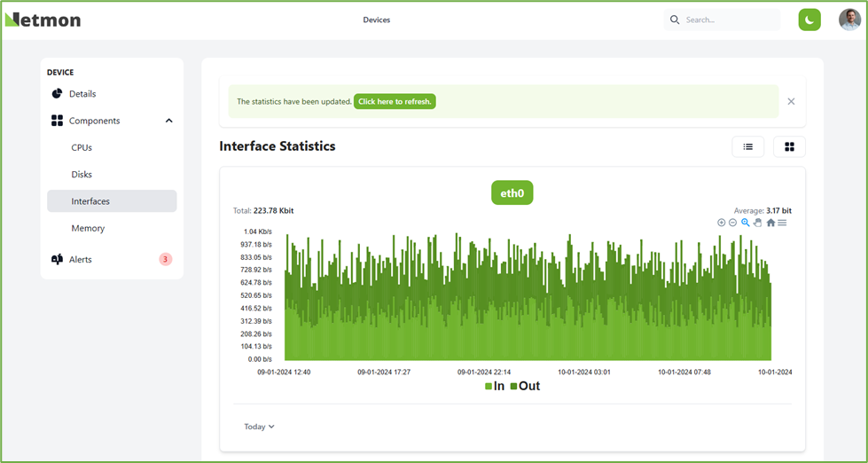Click the DEVICE sidebar heading

(60, 73)
